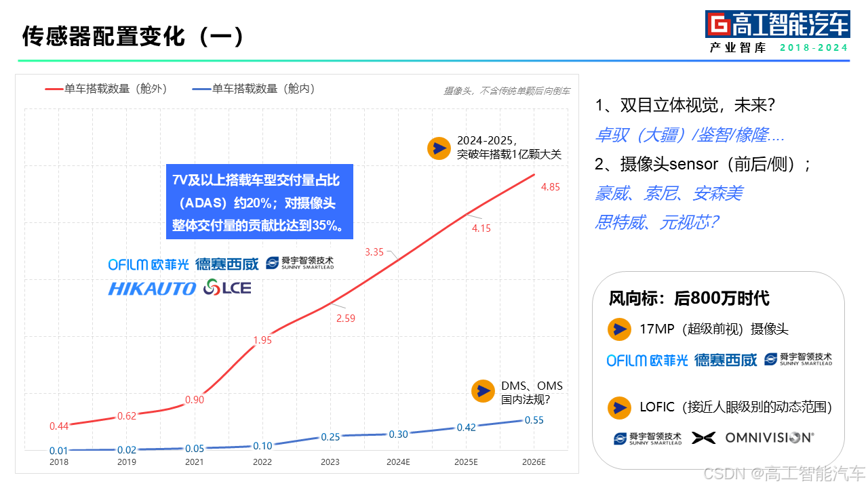868x488 pixels.
Task: Click the 2021 x-axis label
Action: point(195,462)
